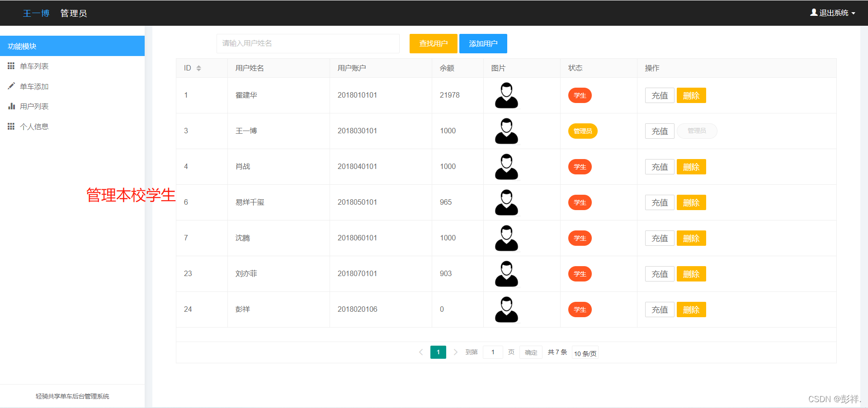Click the 单车列表 grid icon in sidebar
868x408 pixels.
click(x=11, y=66)
